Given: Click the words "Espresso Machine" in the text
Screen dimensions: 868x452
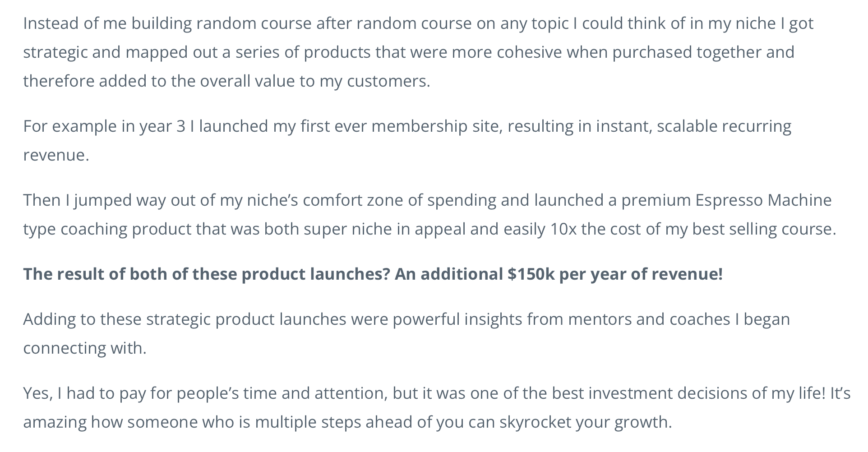Looking at the screenshot, I should point(763,200).
